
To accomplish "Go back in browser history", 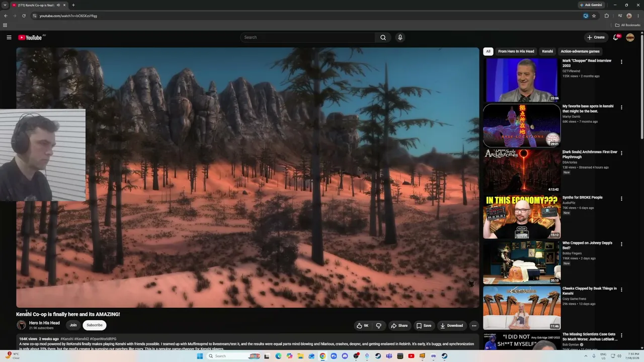I will point(6,16).
